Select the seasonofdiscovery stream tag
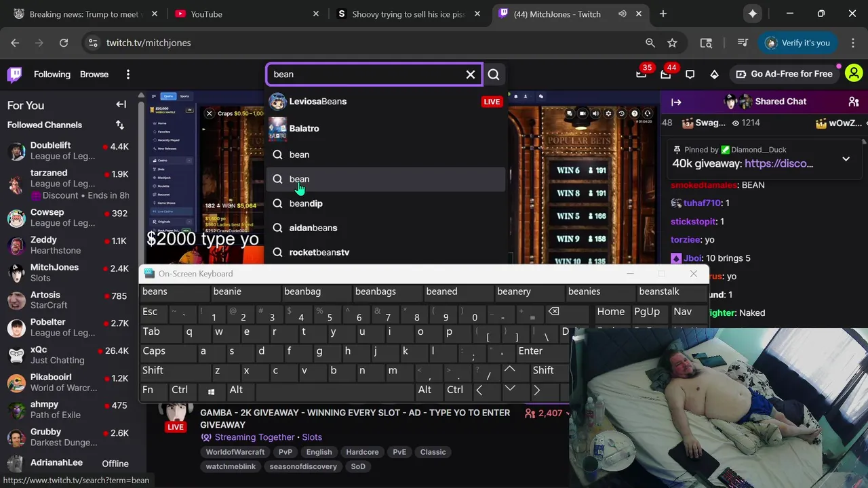 (303, 466)
